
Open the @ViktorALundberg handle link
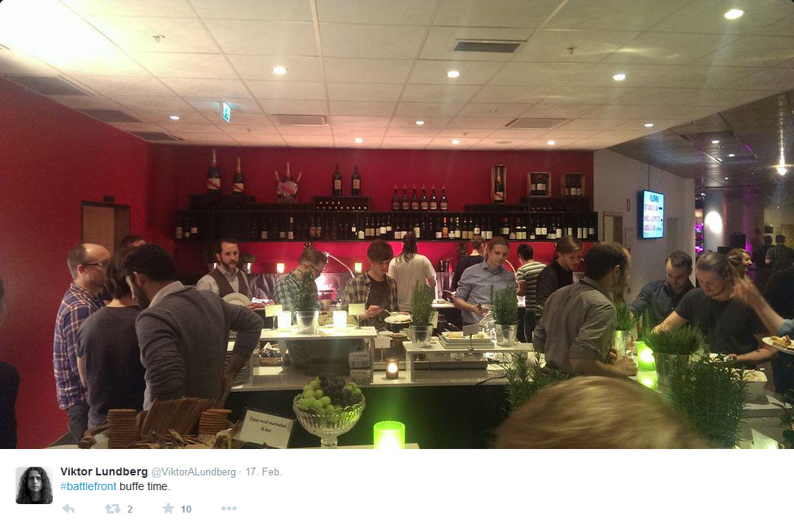(x=193, y=472)
